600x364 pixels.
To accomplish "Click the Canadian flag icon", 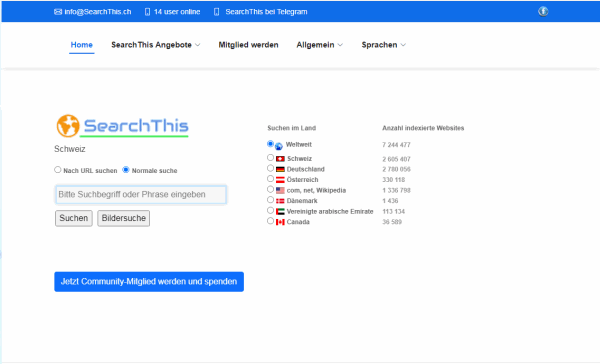I will 280,222.
